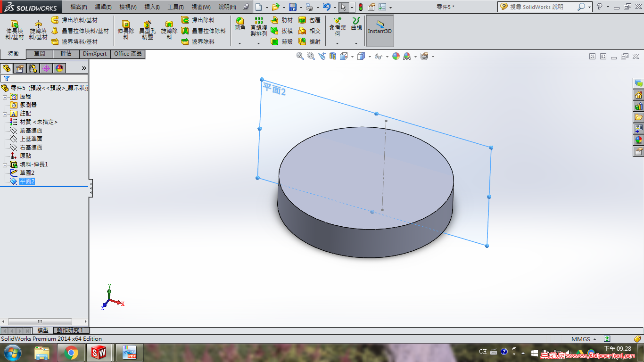Toggle the Instant3D button
The width and height of the screenshot is (644, 362).
[380, 31]
